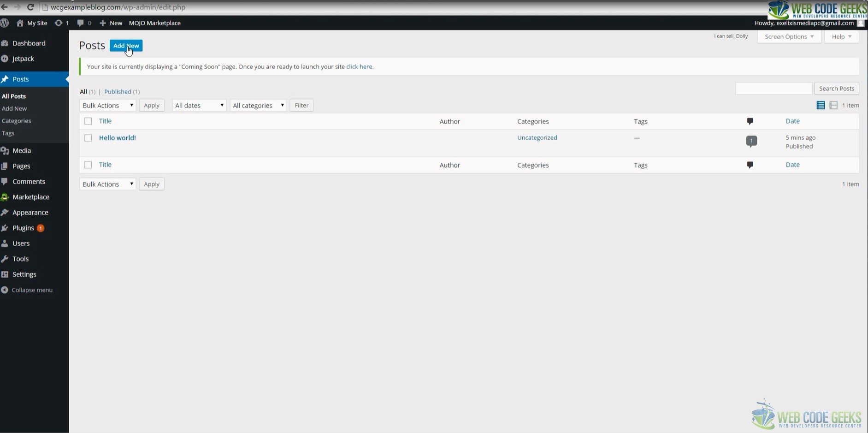Sort by Title in table footer
Screen dimensions: 868x433
pyautogui.click(x=105, y=165)
